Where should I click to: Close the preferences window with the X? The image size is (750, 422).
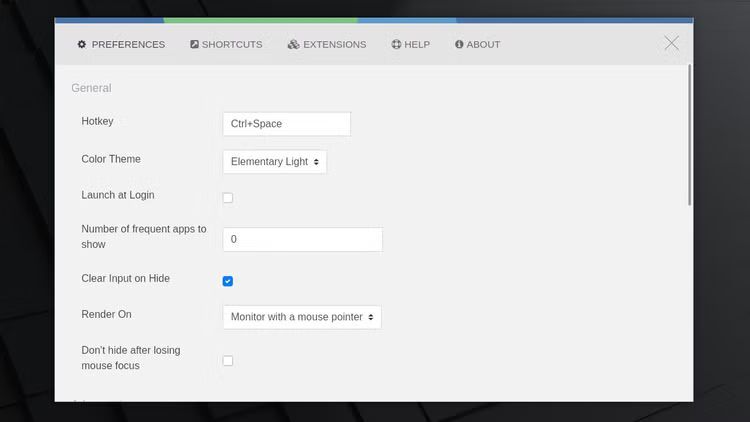(671, 43)
